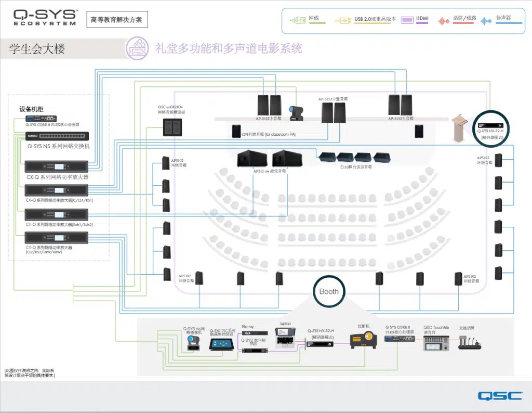Click the booth Q-SYS NV-32-H decoder device
Screen dimensions: 532x413
tap(320, 344)
